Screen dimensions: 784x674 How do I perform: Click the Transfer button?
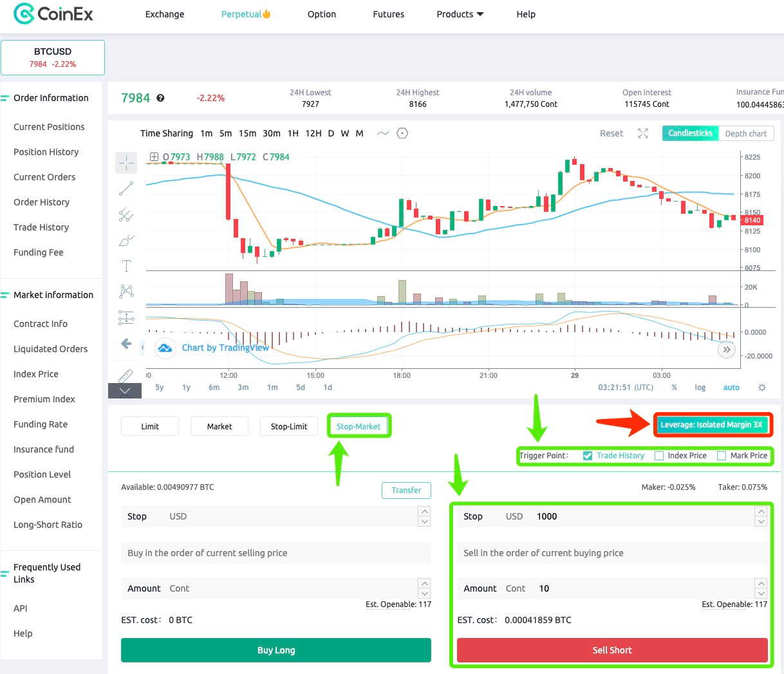pos(406,491)
